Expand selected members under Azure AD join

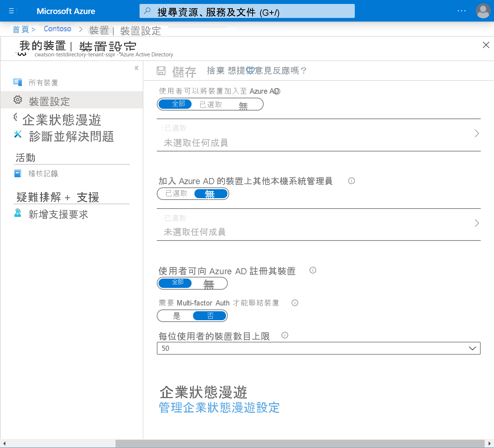coord(319,135)
